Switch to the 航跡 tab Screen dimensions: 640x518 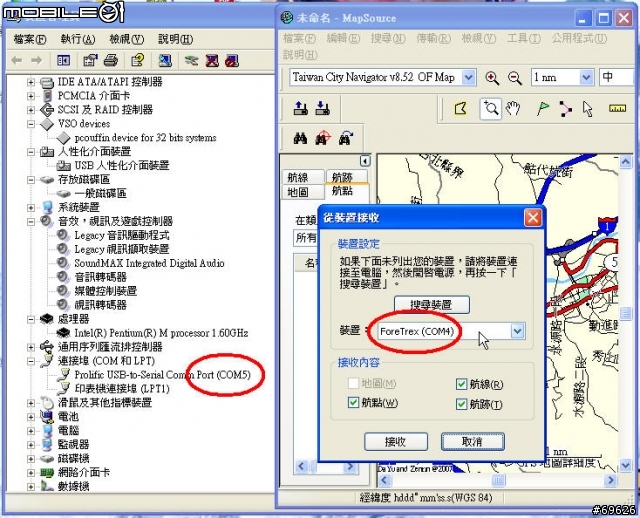(x=346, y=177)
